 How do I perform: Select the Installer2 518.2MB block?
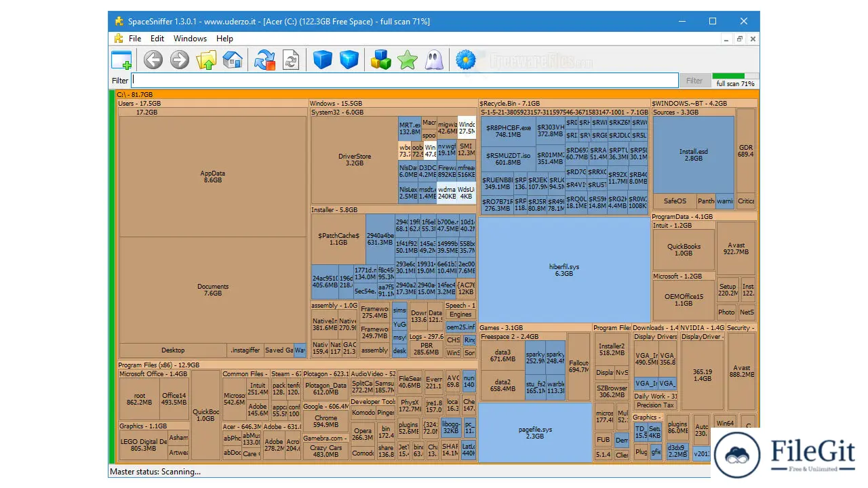click(x=612, y=350)
